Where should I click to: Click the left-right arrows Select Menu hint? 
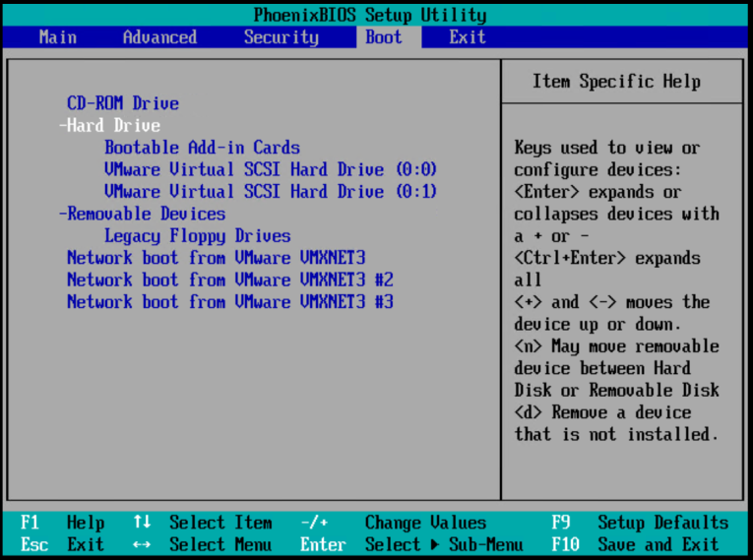click(x=203, y=544)
